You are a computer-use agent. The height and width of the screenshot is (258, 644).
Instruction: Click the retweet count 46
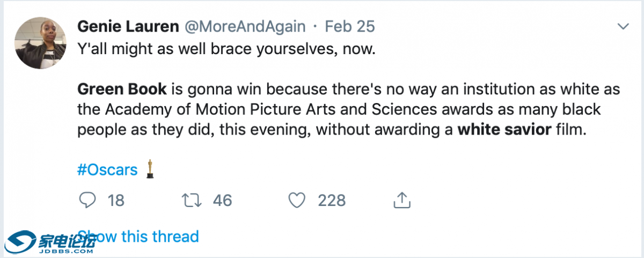[x=222, y=201]
